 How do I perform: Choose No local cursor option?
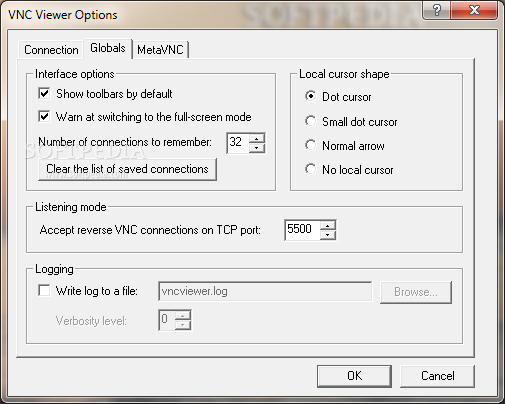pyautogui.click(x=310, y=169)
